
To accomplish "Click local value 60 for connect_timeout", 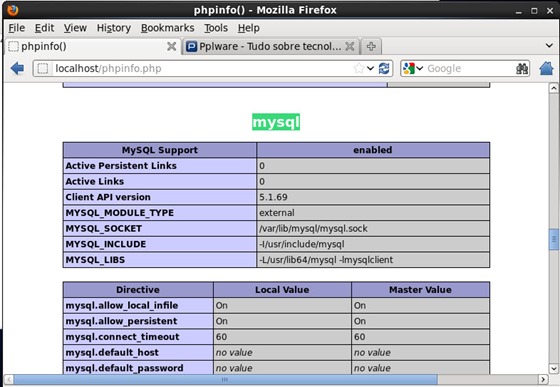I will point(221,337).
